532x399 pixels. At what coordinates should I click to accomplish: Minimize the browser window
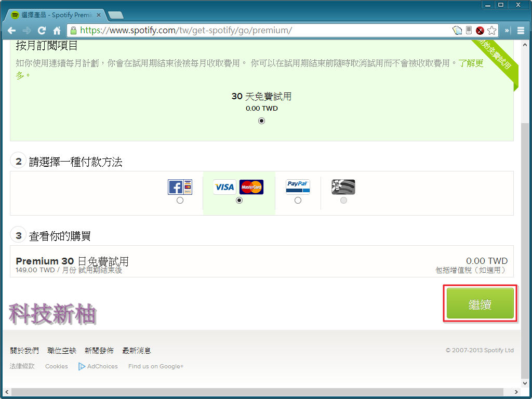(488, 5)
